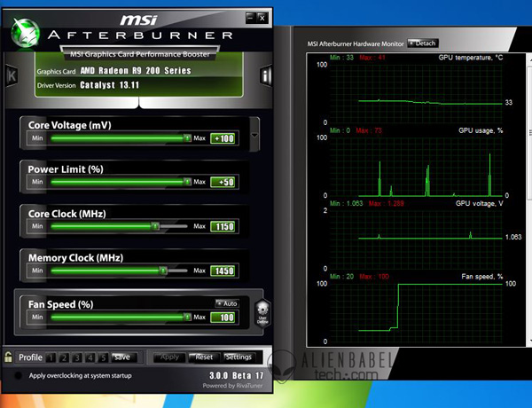The height and width of the screenshot is (408, 532).
Task: Toggle the fan speed Auto button
Action: tap(227, 303)
